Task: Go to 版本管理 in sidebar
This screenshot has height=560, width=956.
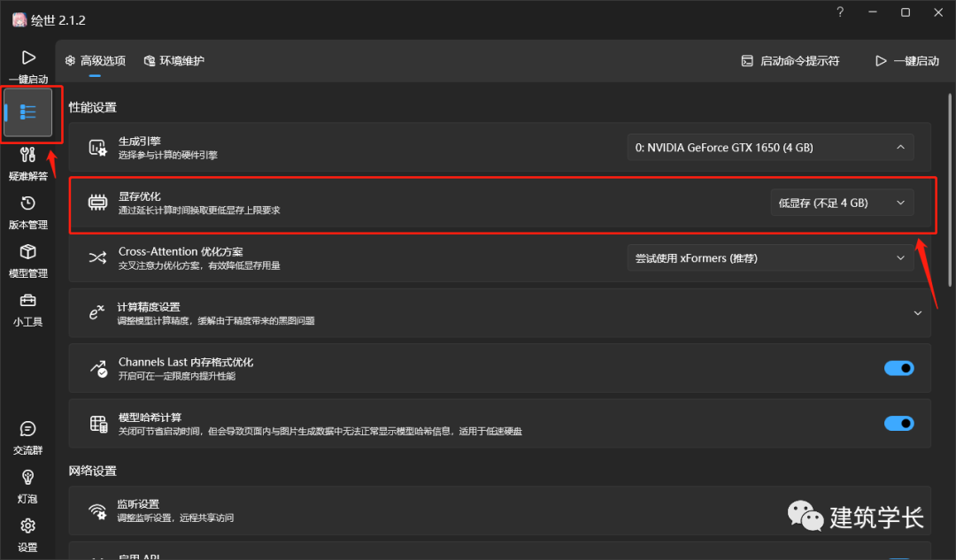Action: [27, 212]
